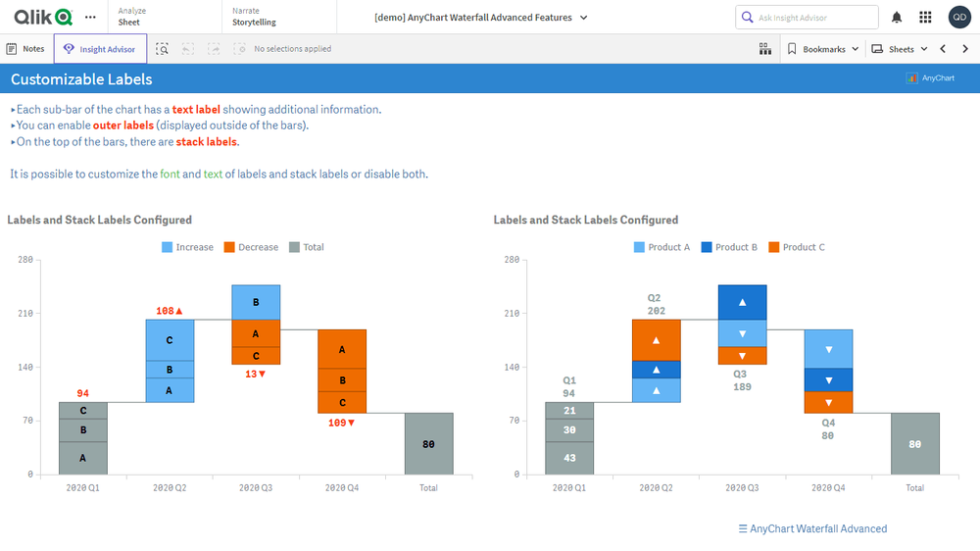Activate the smart search selection tool

pyautogui.click(x=163, y=49)
